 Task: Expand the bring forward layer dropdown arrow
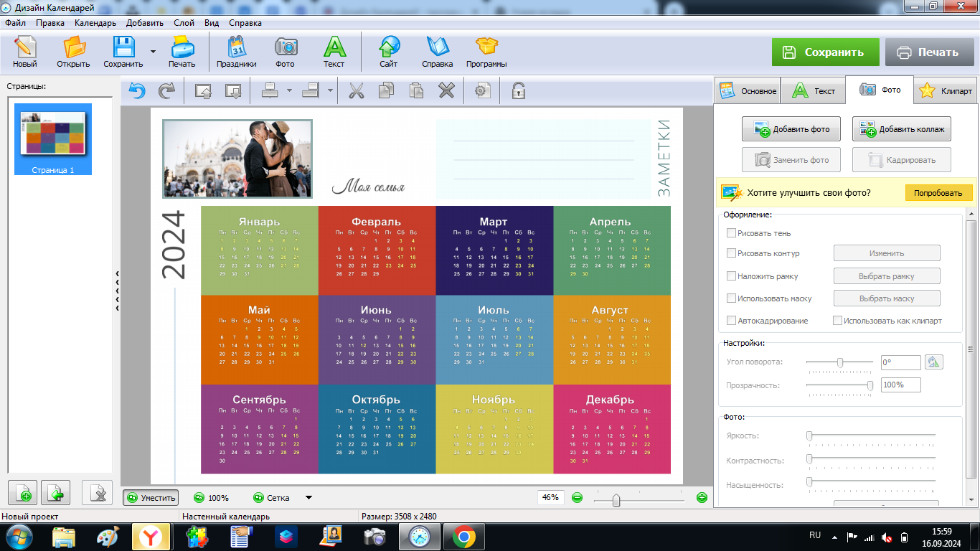289,91
